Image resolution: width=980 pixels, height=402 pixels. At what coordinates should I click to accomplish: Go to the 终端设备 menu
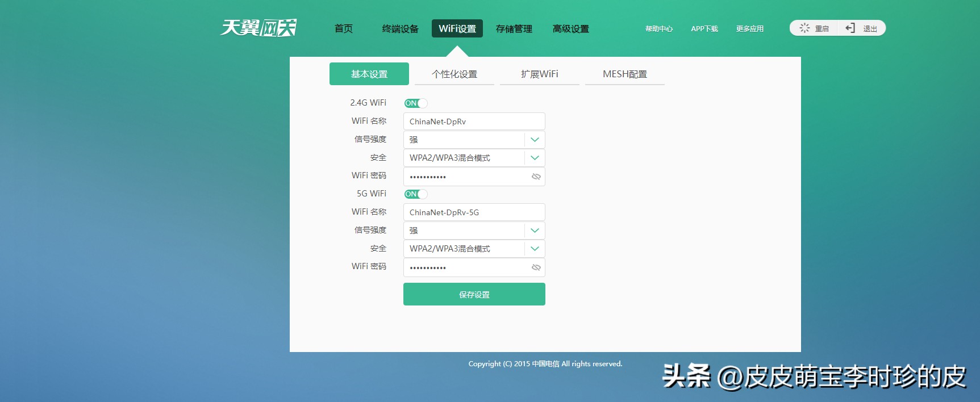(401, 29)
